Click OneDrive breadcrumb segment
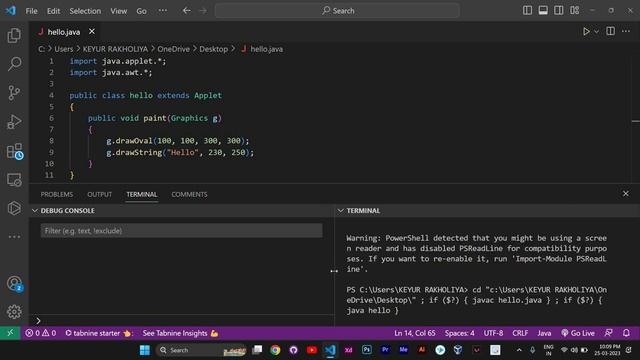The width and height of the screenshot is (640, 360). tap(173, 49)
